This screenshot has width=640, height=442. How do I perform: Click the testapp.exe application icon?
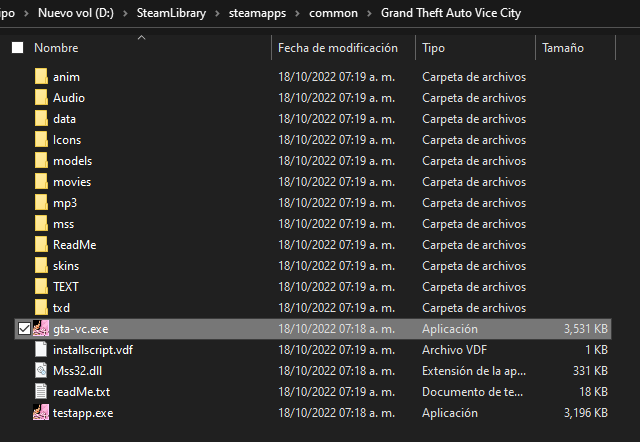(41, 413)
